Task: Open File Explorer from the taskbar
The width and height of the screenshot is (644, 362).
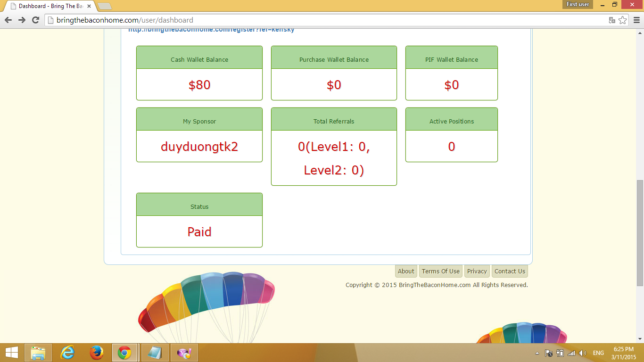Action: (39, 352)
